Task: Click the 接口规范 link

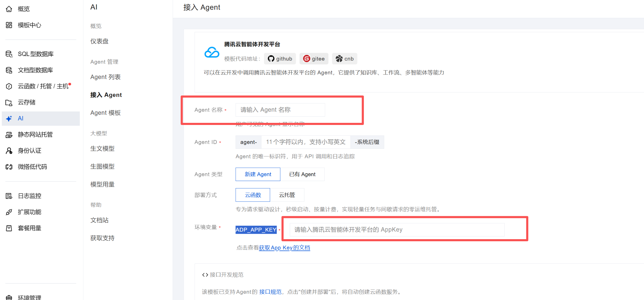Action: (x=270, y=292)
